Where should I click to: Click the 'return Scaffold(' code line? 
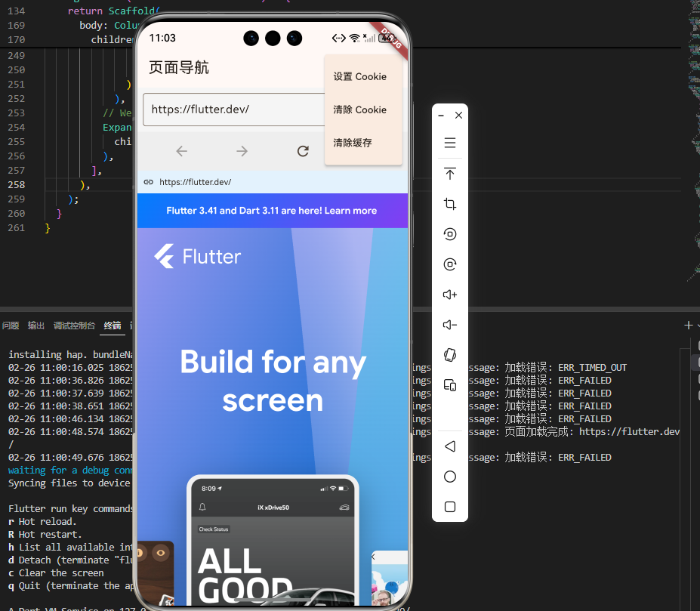[x=114, y=11]
